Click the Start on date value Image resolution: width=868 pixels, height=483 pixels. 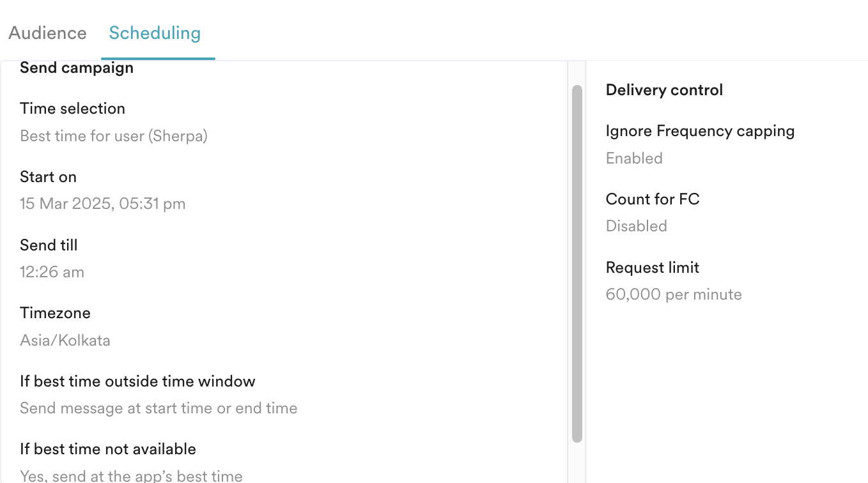click(102, 203)
